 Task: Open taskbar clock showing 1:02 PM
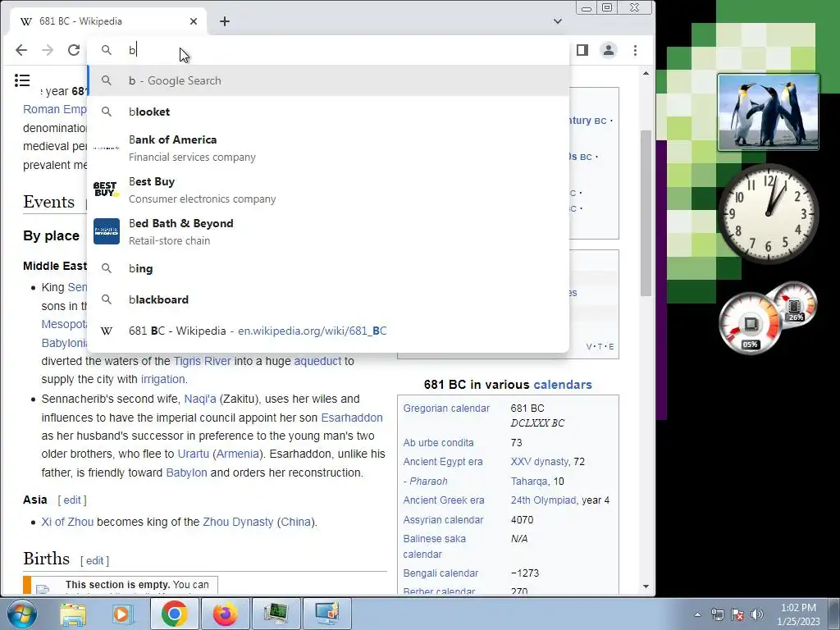click(798, 614)
